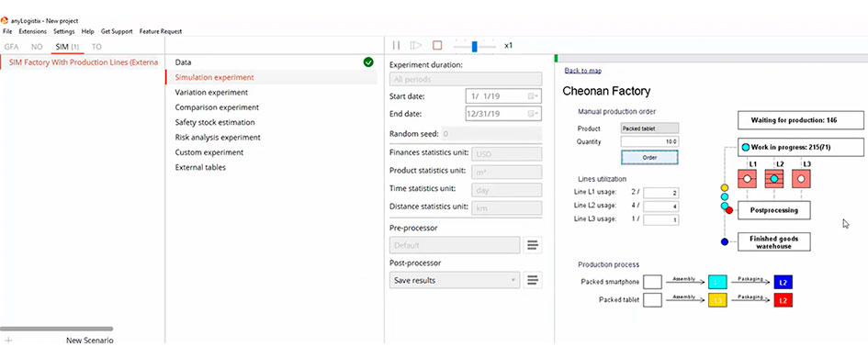868x358 pixels.
Task: Open the Start date calendar picker
Action: [533, 96]
